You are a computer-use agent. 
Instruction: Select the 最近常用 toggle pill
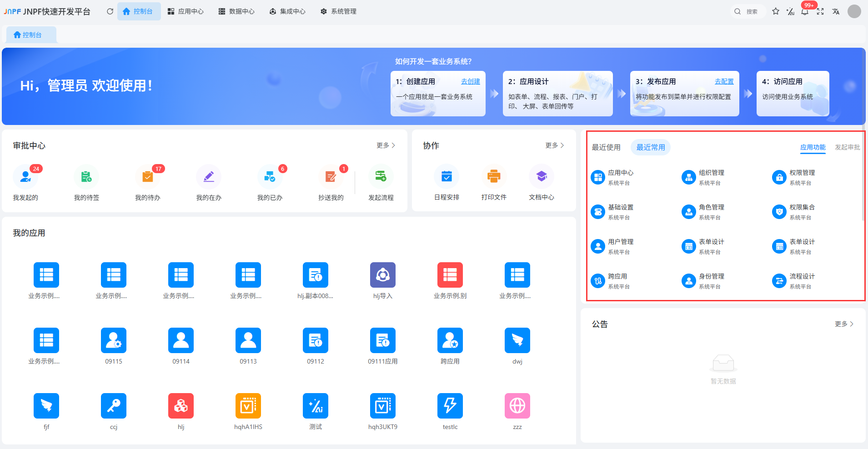[650, 147]
